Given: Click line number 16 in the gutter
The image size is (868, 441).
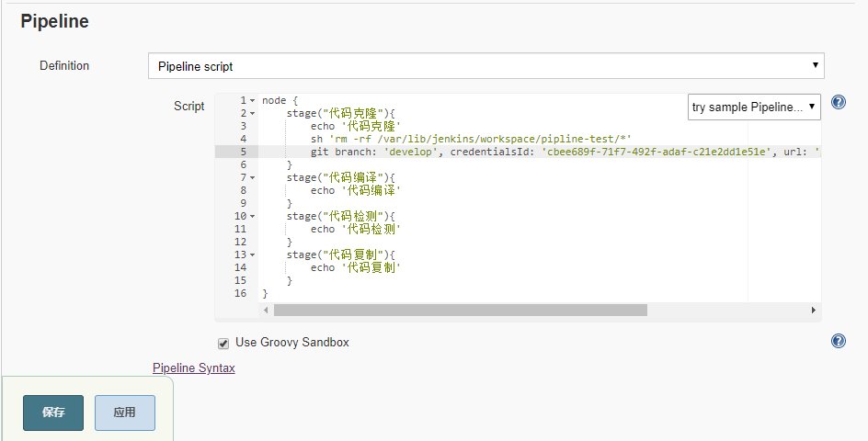Looking at the screenshot, I should point(240,293).
